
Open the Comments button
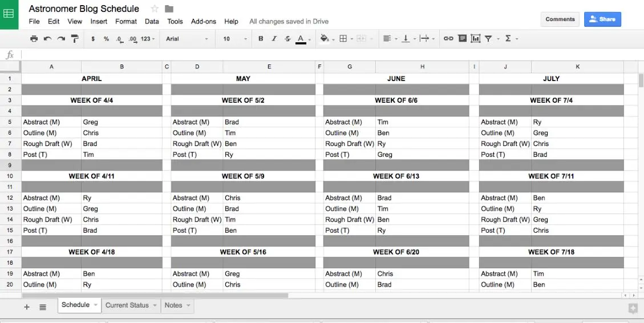point(560,19)
